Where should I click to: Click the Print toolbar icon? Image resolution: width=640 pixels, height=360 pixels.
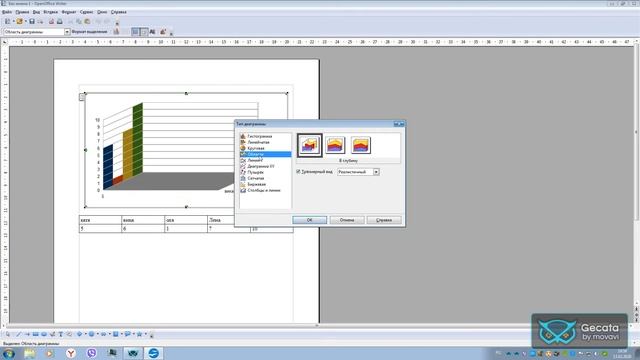(x=60, y=22)
